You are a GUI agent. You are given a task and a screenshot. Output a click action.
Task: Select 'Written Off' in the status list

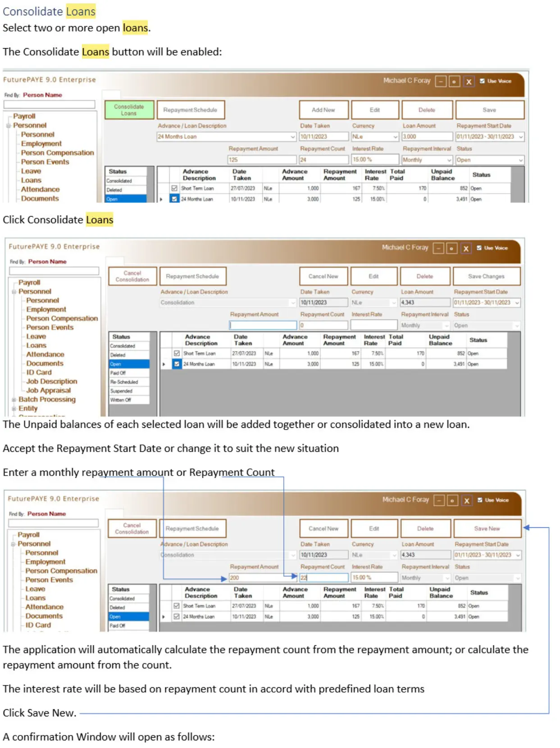coord(129,400)
